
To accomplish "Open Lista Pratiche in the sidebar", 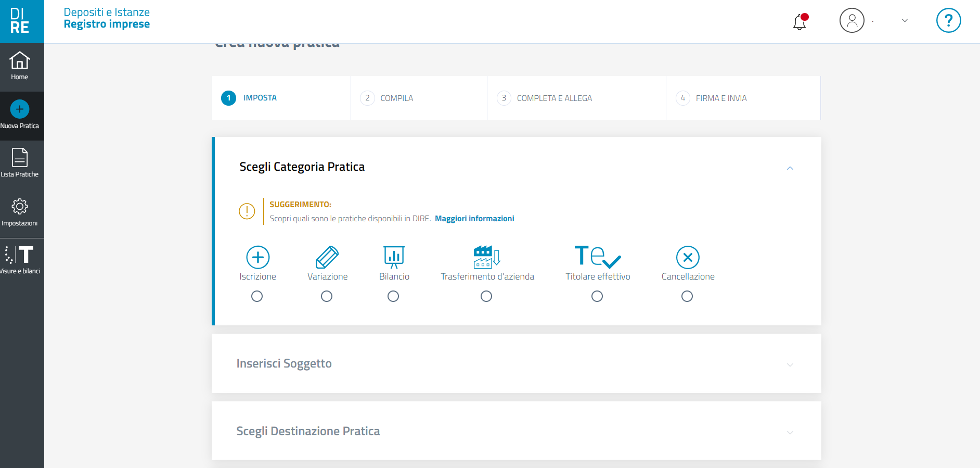I will [x=20, y=163].
